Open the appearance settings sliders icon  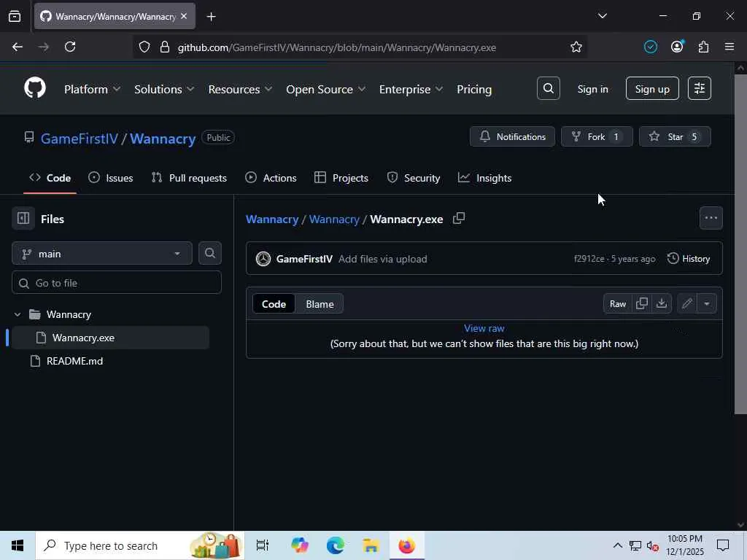[700, 88]
